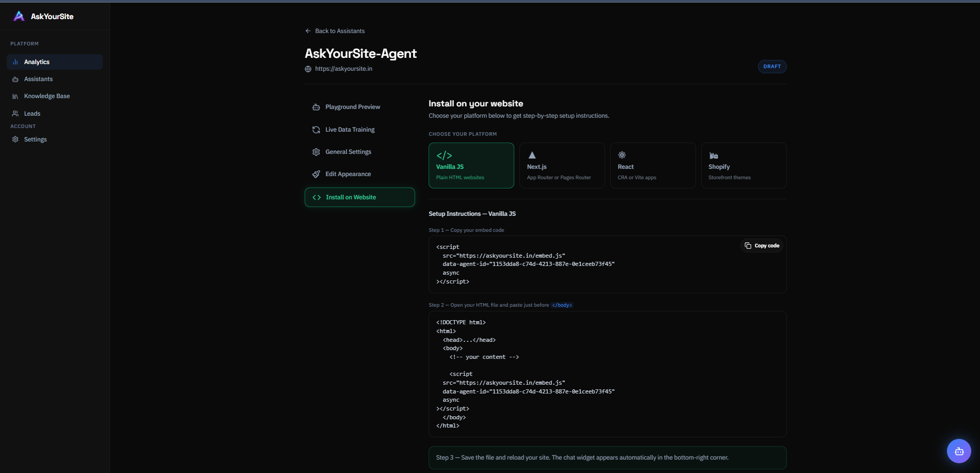Click the Vanilla JS platform card
The height and width of the screenshot is (473, 980).
[x=471, y=165]
